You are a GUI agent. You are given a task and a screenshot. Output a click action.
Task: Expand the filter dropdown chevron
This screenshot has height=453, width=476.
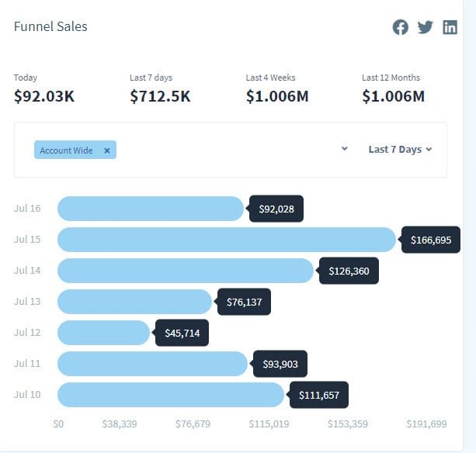pyautogui.click(x=345, y=149)
